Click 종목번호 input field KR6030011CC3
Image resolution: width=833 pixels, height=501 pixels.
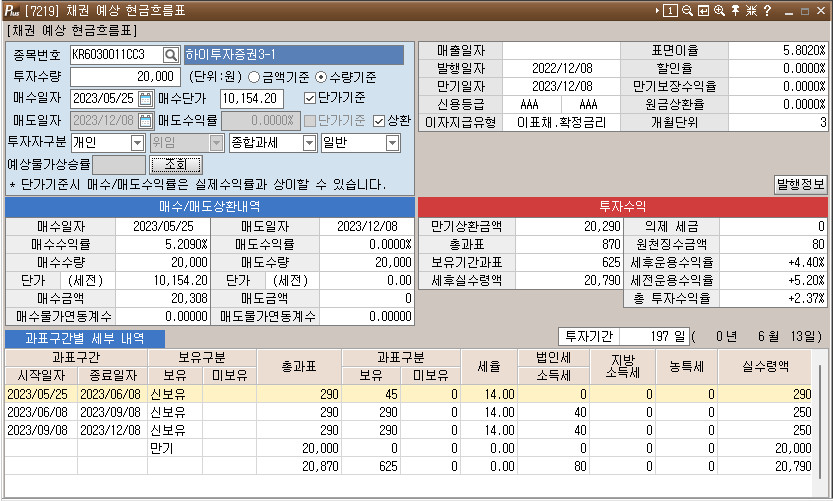(x=116, y=55)
